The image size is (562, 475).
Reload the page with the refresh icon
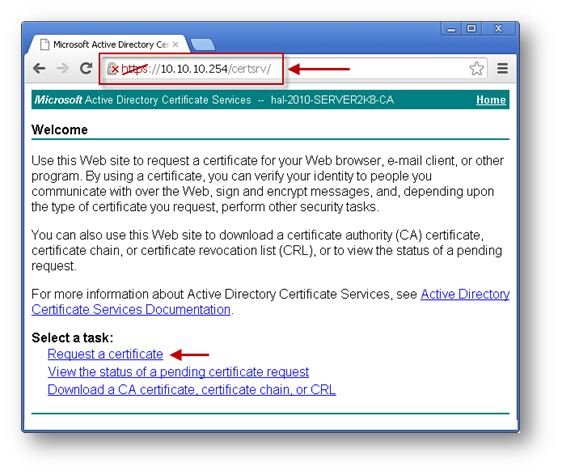86,68
